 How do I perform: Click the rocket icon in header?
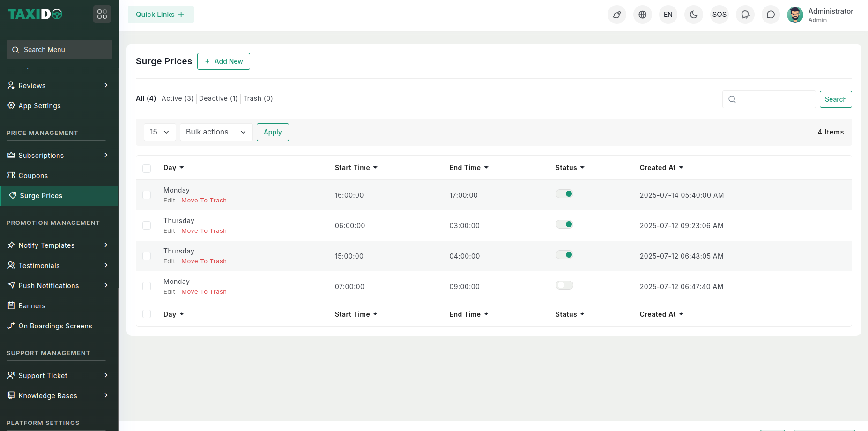click(617, 15)
